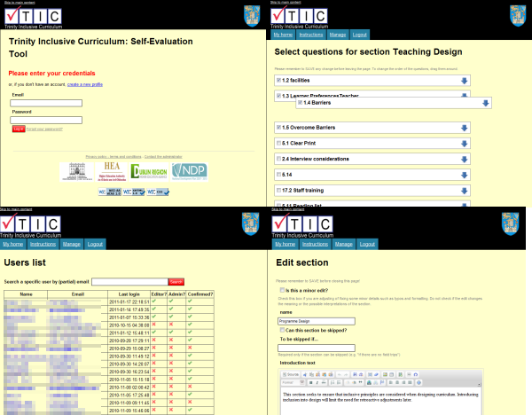
Task: Click the Dublin Region sponsor logo
Action: (149, 172)
